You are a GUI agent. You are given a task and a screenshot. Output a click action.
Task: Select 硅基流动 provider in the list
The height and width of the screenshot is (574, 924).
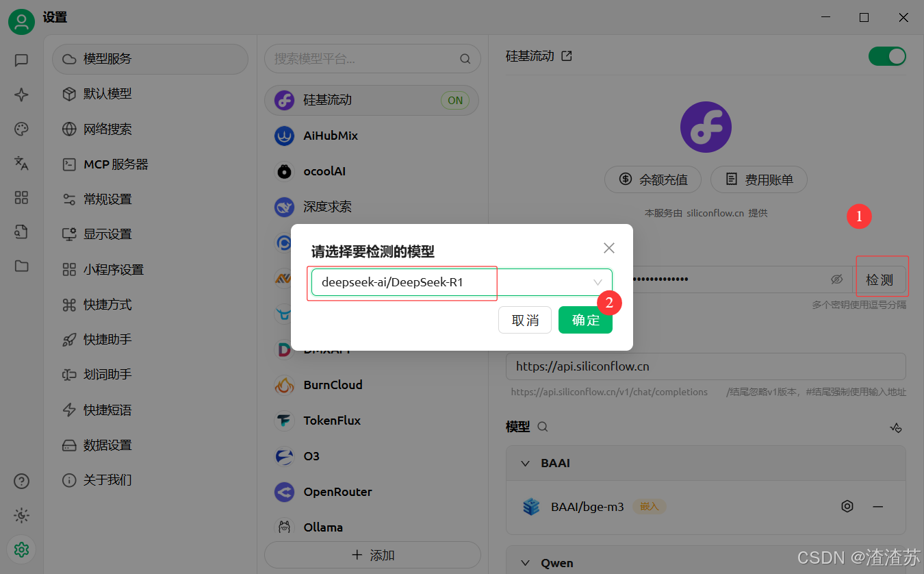click(372, 100)
